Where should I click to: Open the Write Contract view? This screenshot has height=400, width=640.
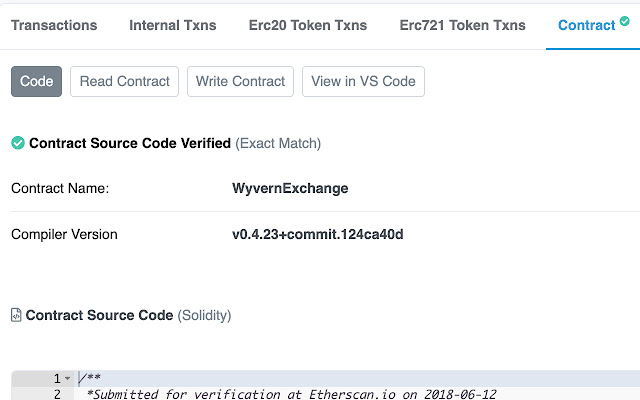pyautogui.click(x=240, y=82)
